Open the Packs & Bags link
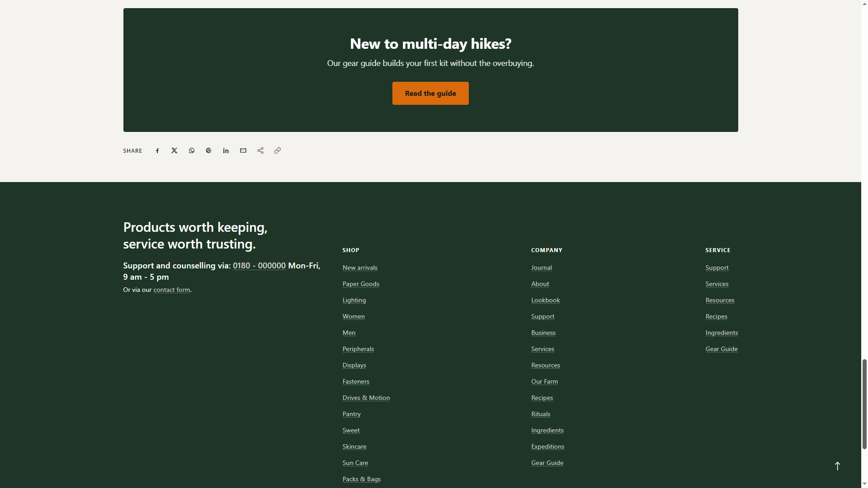Viewport: 868px width, 488px height. pos(362,479)
